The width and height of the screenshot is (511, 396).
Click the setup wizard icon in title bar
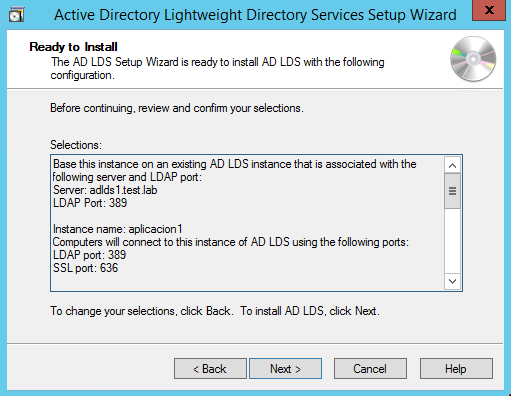16,15
